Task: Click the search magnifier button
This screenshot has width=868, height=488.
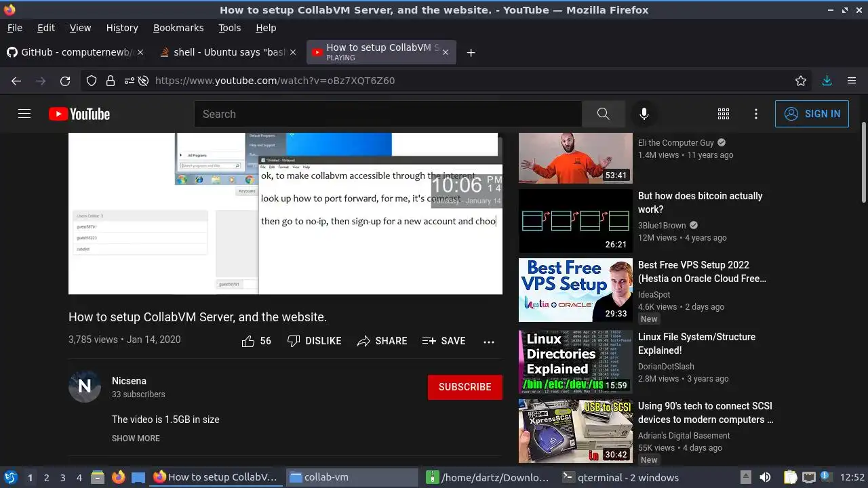Action: click(603, 114)
